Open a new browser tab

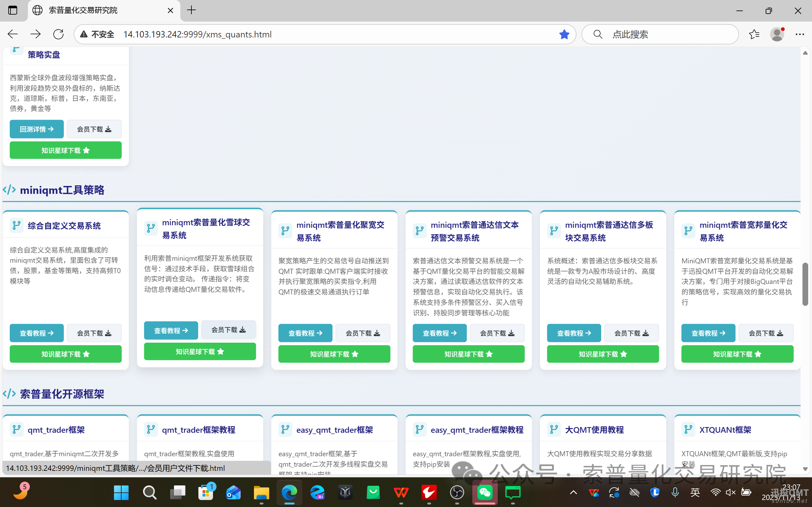(191, 10)
